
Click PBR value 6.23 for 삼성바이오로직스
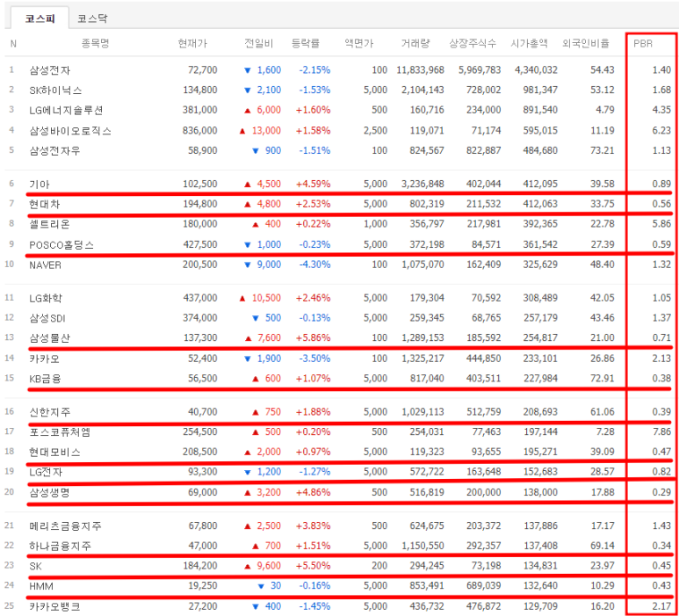tap(661, 130)
